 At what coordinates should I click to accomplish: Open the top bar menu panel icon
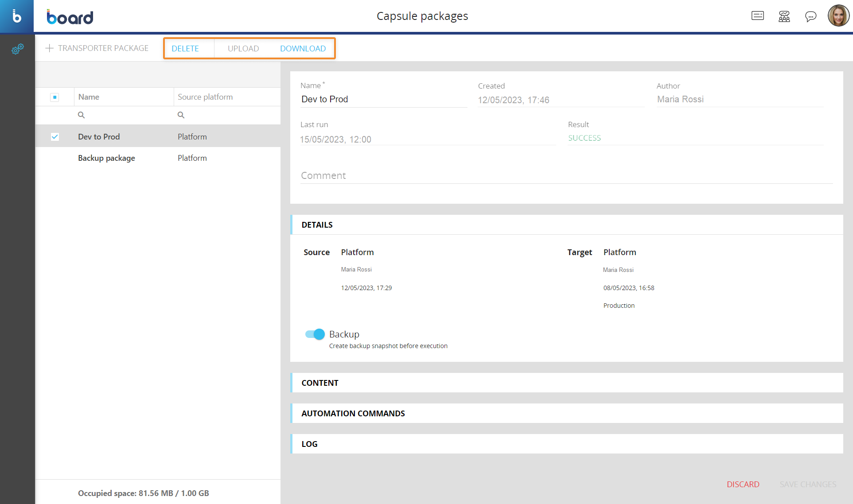coord(757,16)
